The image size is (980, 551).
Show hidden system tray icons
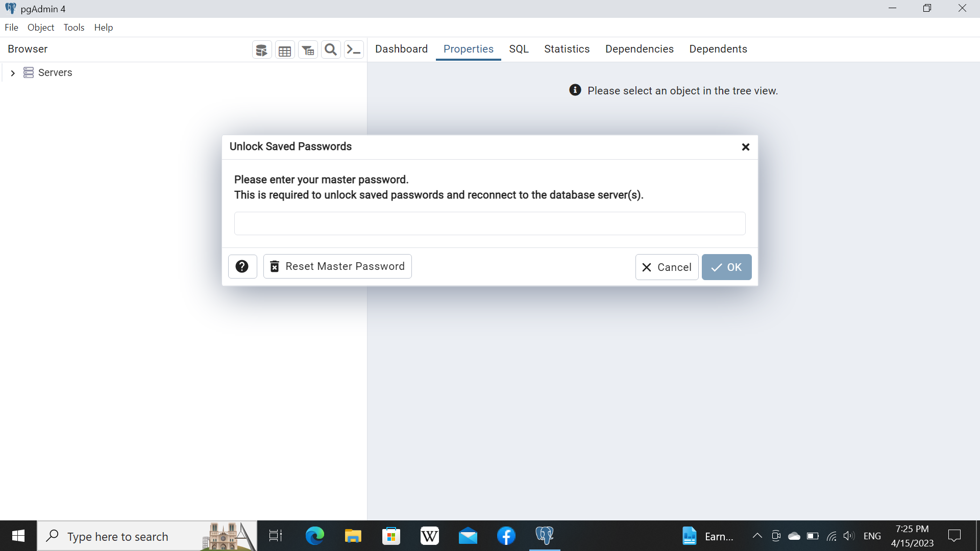[x=757, y=536]
